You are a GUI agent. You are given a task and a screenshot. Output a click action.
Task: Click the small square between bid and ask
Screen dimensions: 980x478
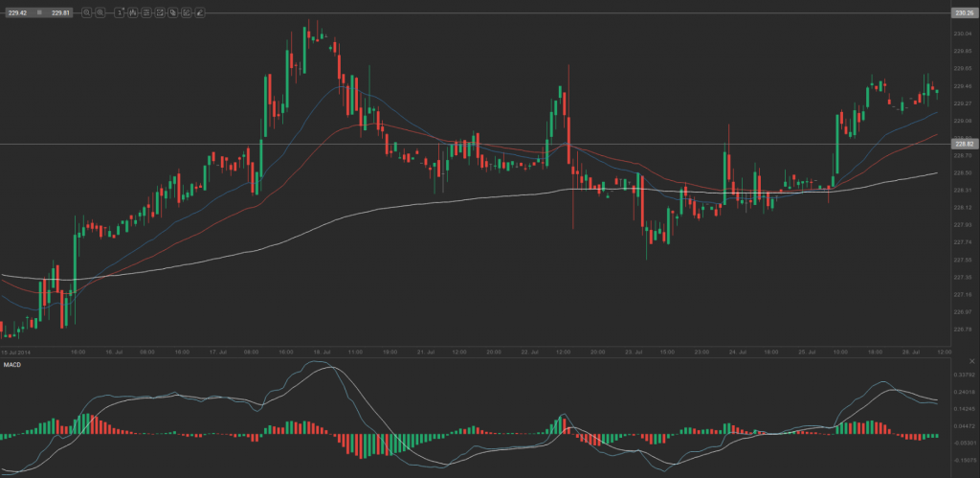pos(39,12)
